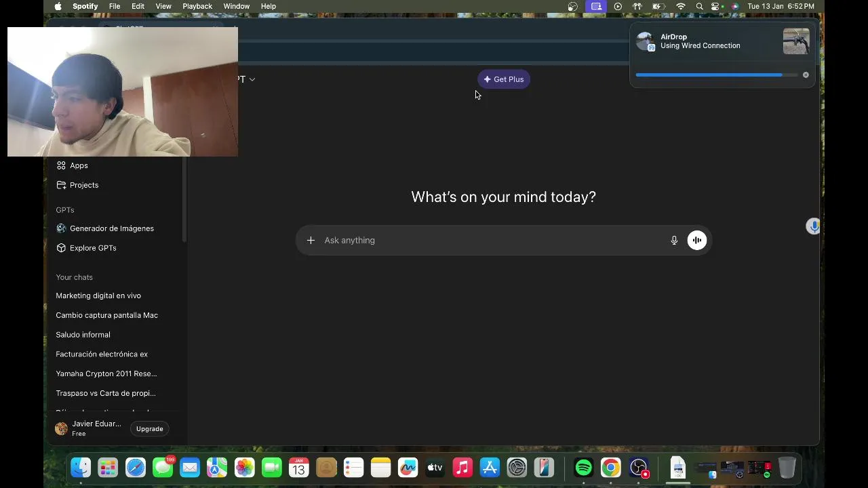This screenshot has height=488, width=868.
Task: Click the AirPods icon in menu bar
Action: pos(637,6)
